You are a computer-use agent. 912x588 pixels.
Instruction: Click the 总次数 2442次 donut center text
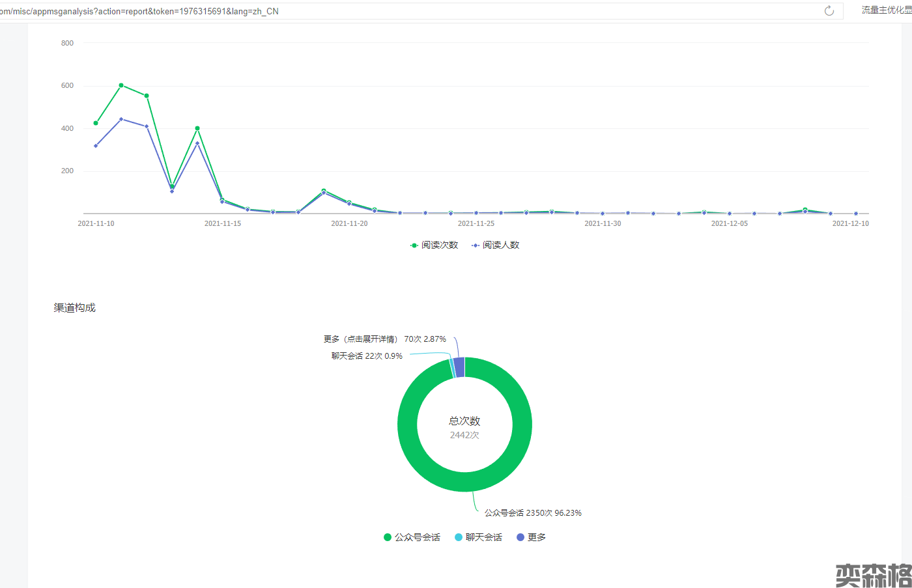tap(464, 428)
